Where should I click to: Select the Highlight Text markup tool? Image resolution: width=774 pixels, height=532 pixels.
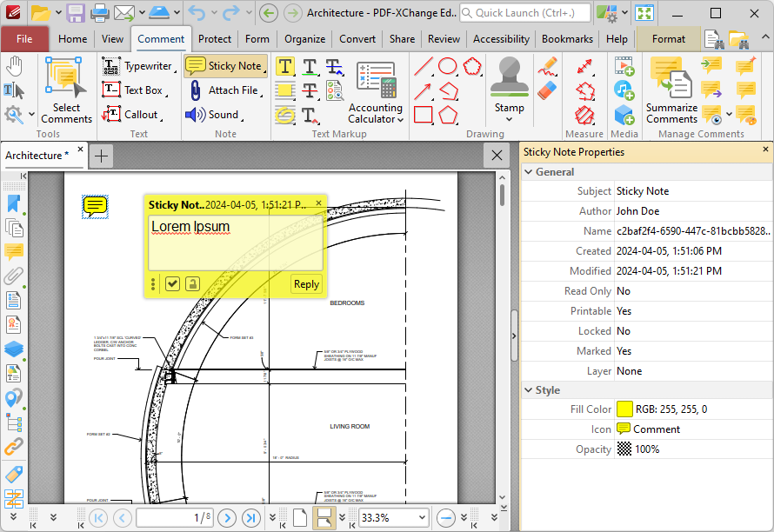click(285, 67)
